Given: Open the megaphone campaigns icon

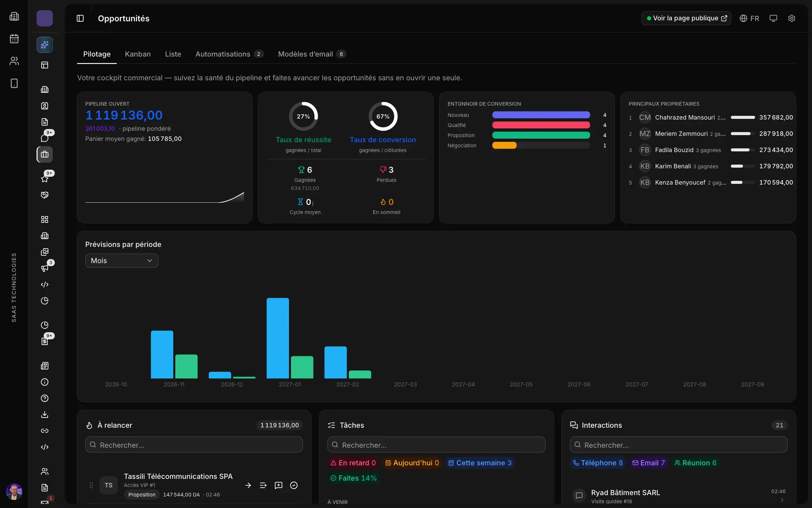Looking at the screenshot, I should pyautogui.click(x=45, y=268).
